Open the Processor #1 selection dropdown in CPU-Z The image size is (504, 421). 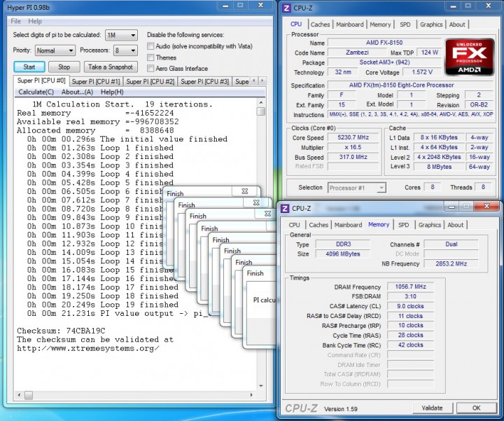[x=357, y=188]
